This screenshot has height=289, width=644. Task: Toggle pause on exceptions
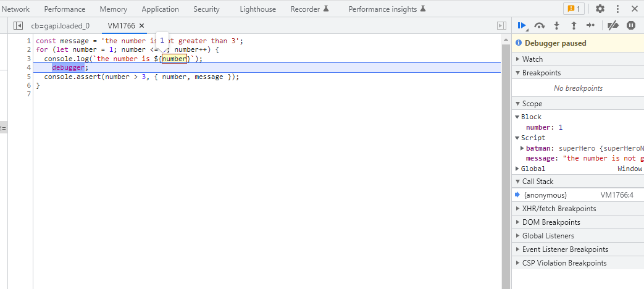pyautogui.click(x=631, y=25)
